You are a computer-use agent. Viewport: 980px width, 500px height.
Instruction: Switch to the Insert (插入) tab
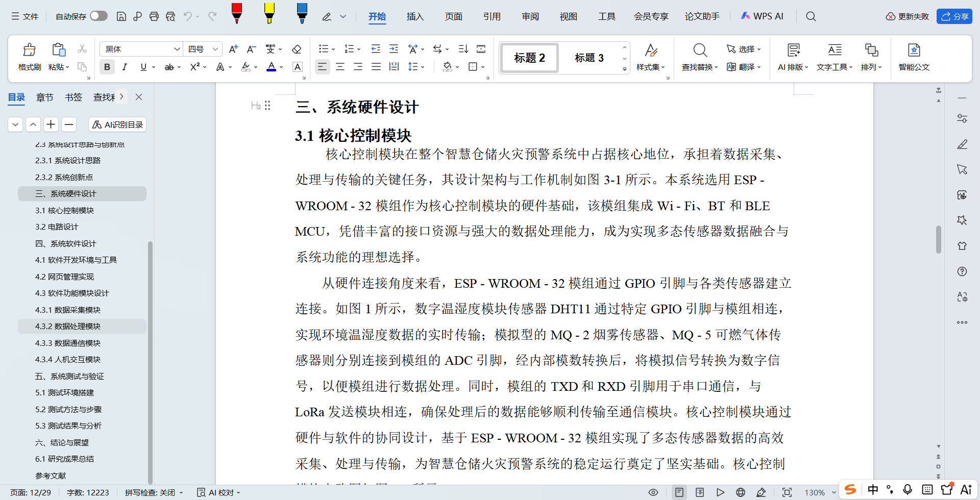tap(415, 16)
